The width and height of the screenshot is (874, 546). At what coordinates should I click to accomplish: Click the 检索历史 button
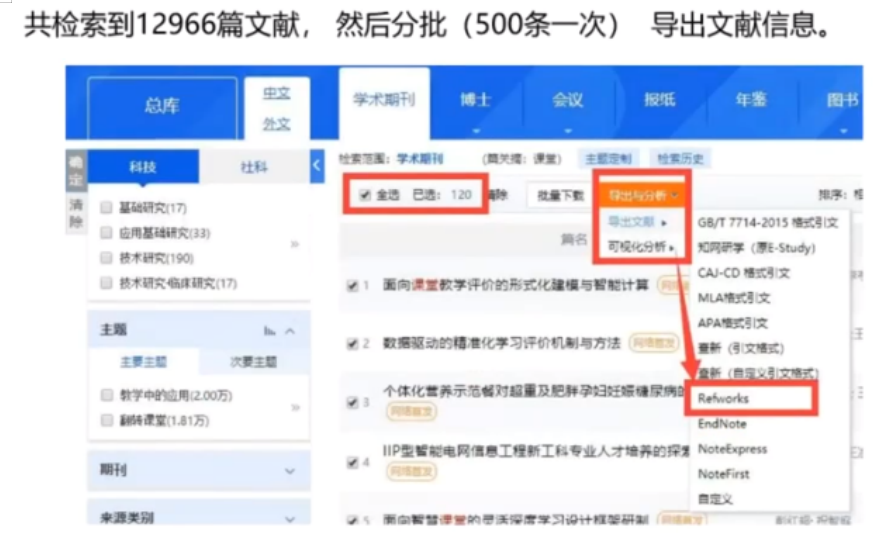681,159
